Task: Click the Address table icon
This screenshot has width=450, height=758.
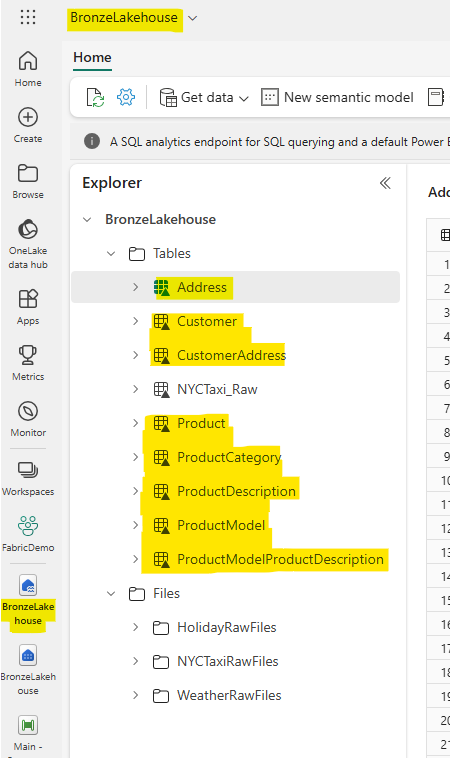Action: [x=161, y=287]
